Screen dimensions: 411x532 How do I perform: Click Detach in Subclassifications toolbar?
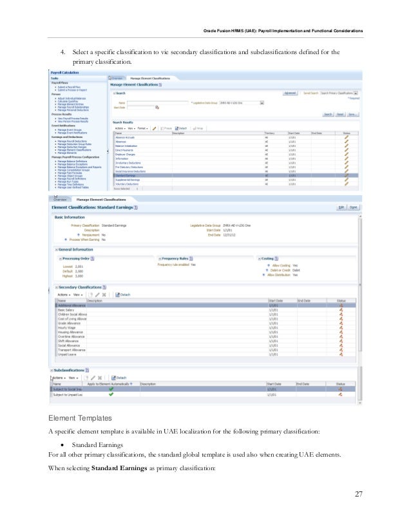pyautogui.click(x=119, y=377)
